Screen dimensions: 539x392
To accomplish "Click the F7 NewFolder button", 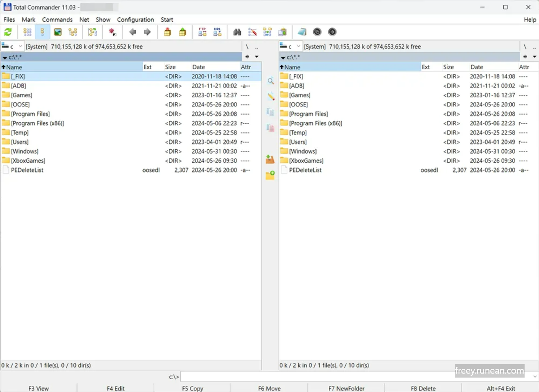I will tap(346, 388).
